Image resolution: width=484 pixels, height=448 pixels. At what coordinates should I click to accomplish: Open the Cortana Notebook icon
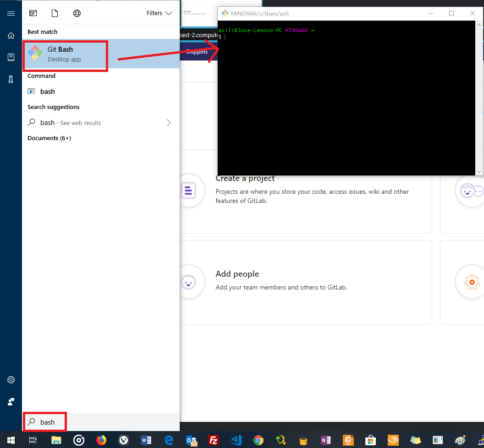pos(11,57)
